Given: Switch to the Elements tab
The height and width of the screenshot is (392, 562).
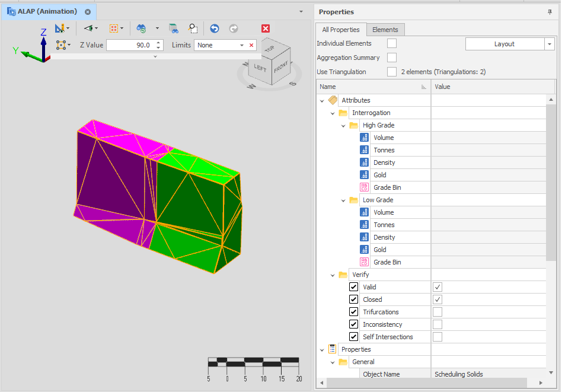Looking at the screenshot, I should click(x=385, y=30).
